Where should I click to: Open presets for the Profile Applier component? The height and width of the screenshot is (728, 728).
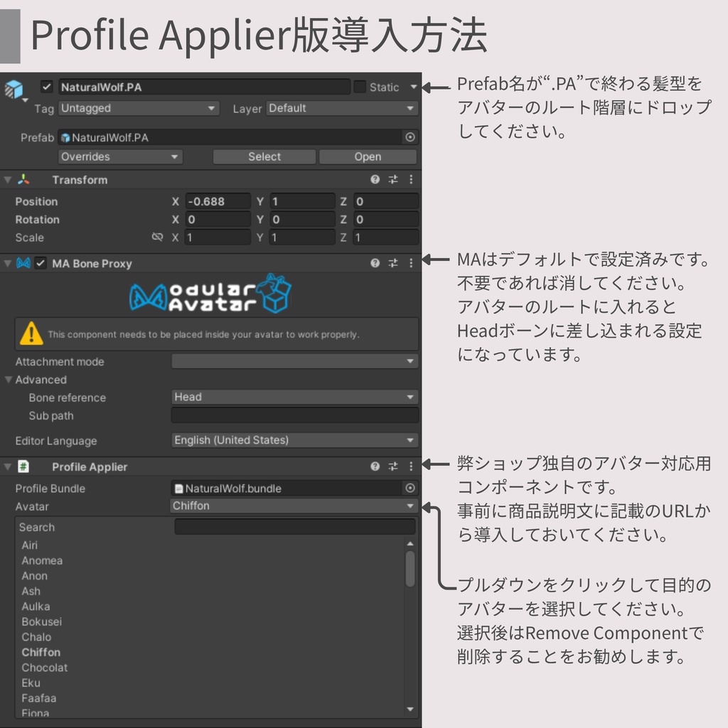pos(395,467)
